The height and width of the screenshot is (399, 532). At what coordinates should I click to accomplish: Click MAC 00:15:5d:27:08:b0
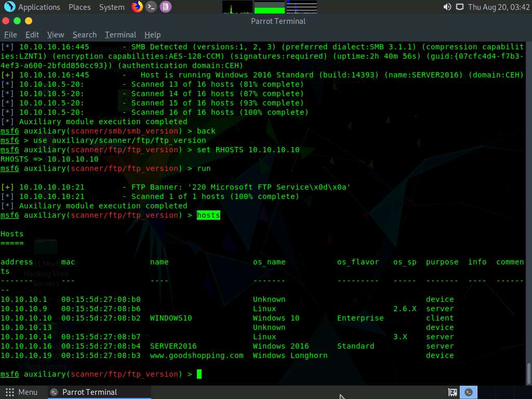pos(101,299)
